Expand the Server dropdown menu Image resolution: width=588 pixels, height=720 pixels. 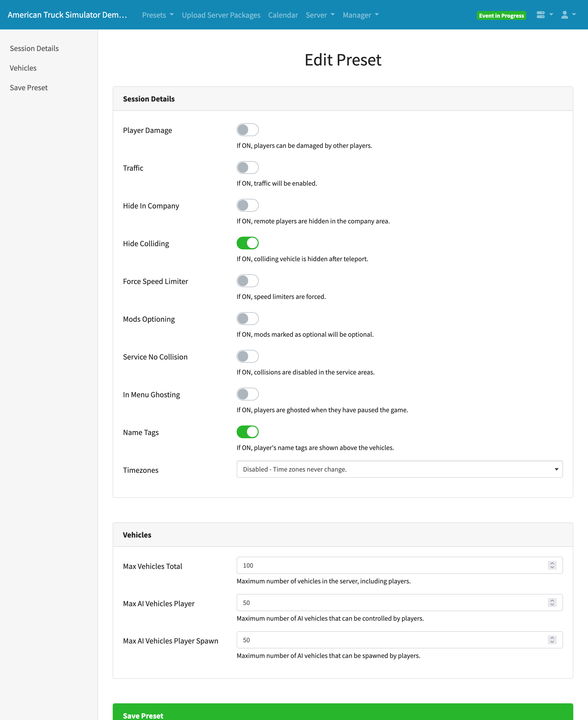pyautogui.click(x=320, y=15)
